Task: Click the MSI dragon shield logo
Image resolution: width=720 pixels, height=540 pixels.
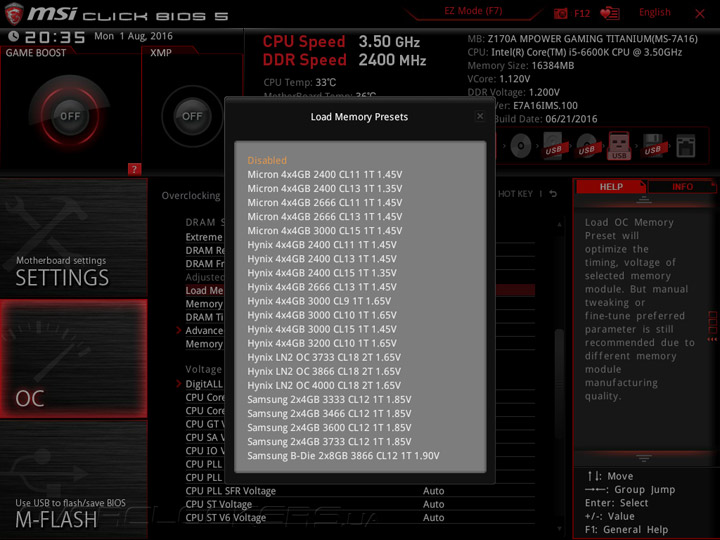Action: (x=13, y=14)
